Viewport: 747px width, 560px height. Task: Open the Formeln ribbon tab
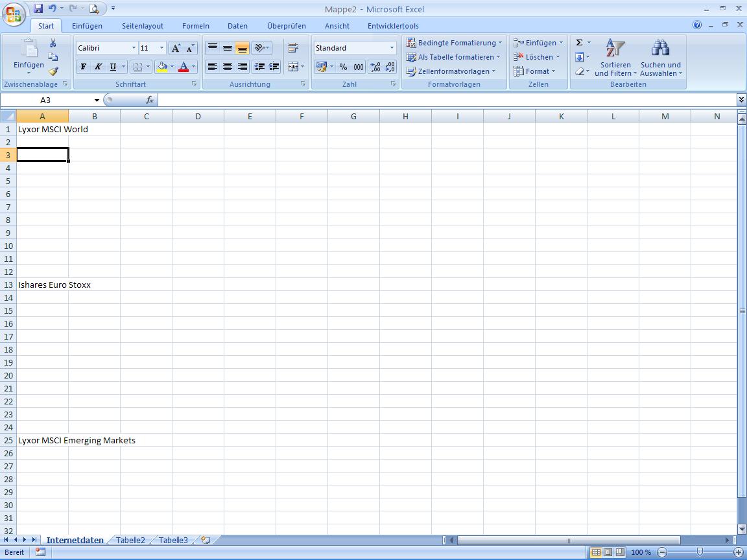coord(195,26)
